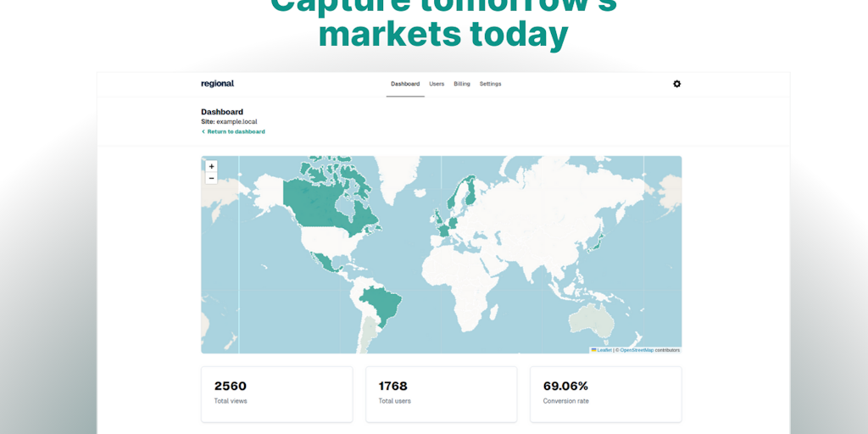868x434 pixels.
Task: Switch to the Dashboard tab
Action: [x=405, y=84]
